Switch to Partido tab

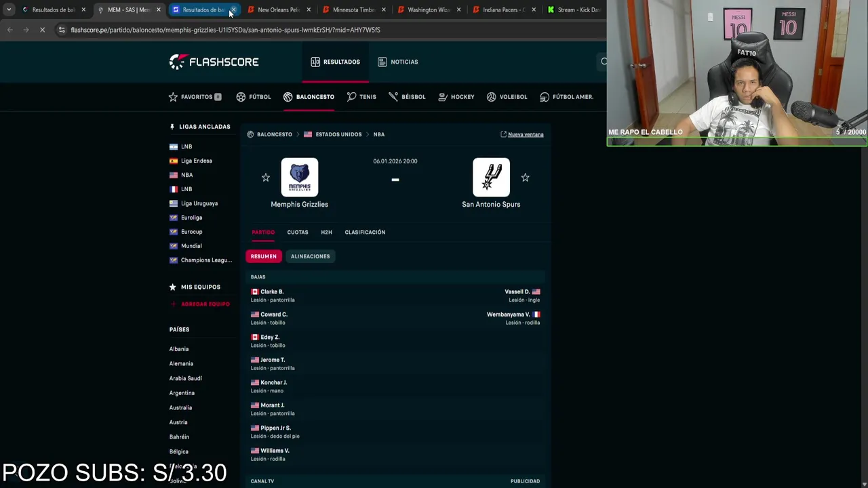pos(263,232)
